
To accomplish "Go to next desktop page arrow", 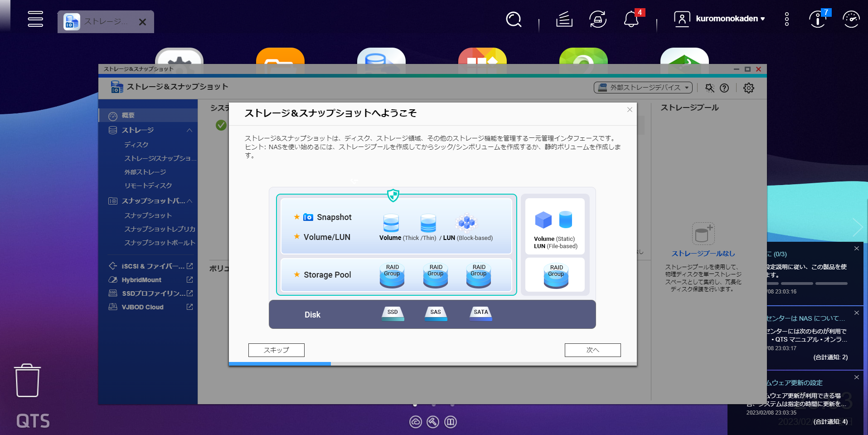I will (858, 227).
